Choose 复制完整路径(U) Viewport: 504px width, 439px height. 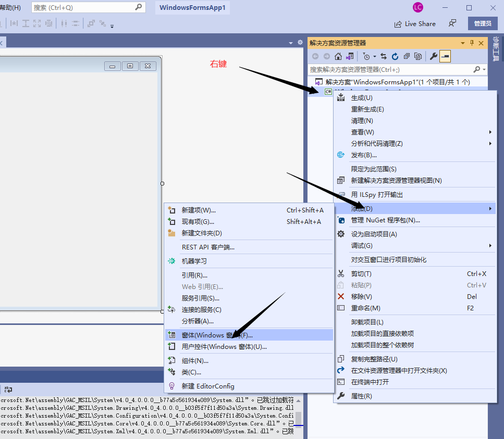click(x=415, y=359)
